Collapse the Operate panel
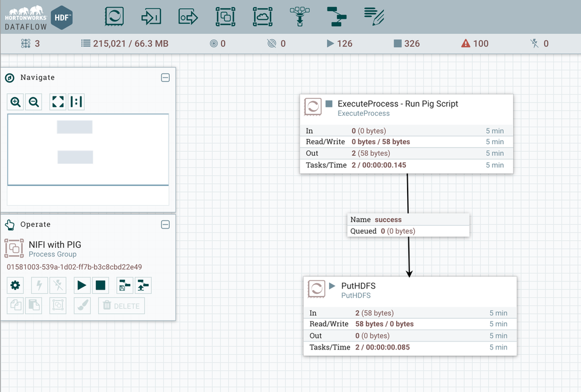581x392 pixels. click(x=165, y=224)
